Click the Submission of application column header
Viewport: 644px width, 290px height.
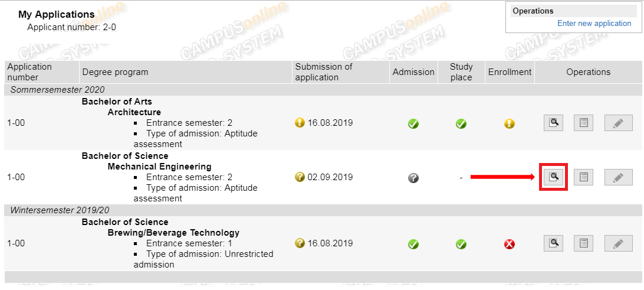(x=324, y=72)
